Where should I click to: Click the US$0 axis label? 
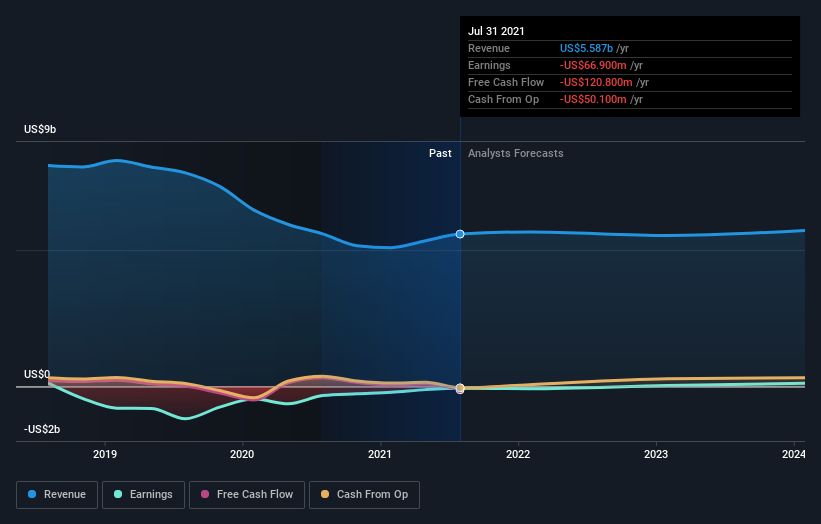(37, 374)
